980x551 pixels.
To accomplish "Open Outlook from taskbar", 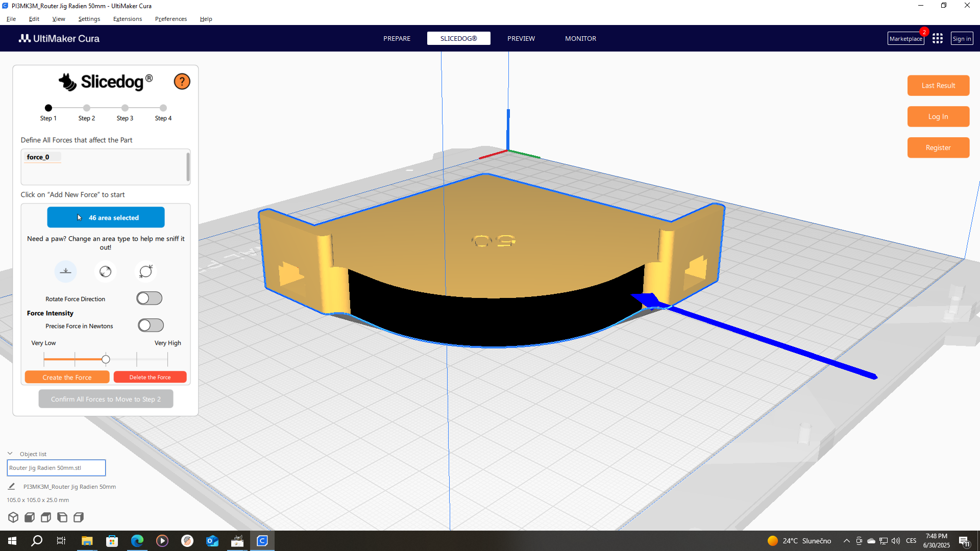I will pyautogui.click(x=212, y=541).
